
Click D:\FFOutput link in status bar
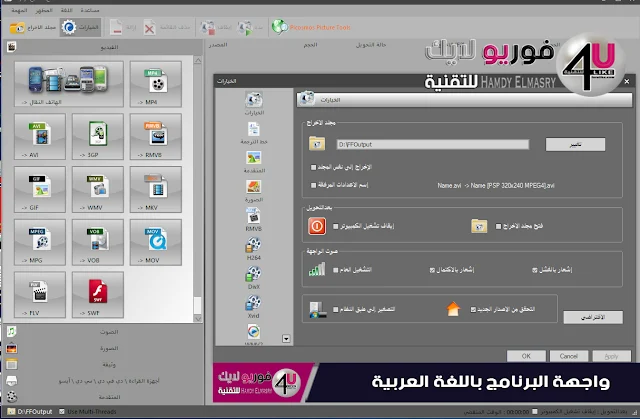click(35, 412)
